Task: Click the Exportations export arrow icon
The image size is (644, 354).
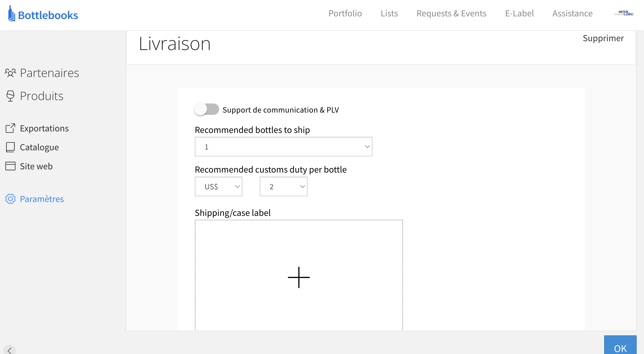Action: (x=10, y=128)
